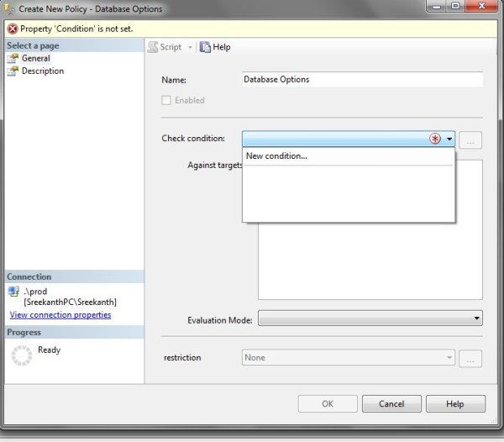Click the Help button at bottom

coord(454,404)
